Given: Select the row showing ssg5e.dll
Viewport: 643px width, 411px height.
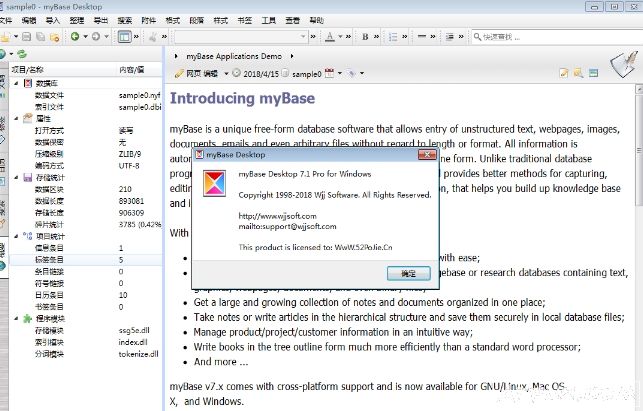Looking at the screenshot, I should [x=86, y=330].
